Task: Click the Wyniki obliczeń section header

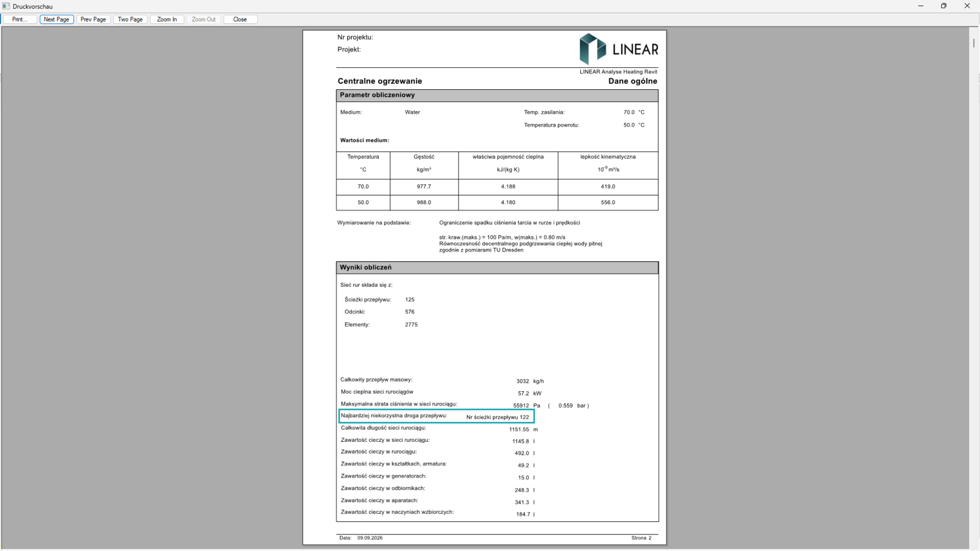Action: click(497, 268)
